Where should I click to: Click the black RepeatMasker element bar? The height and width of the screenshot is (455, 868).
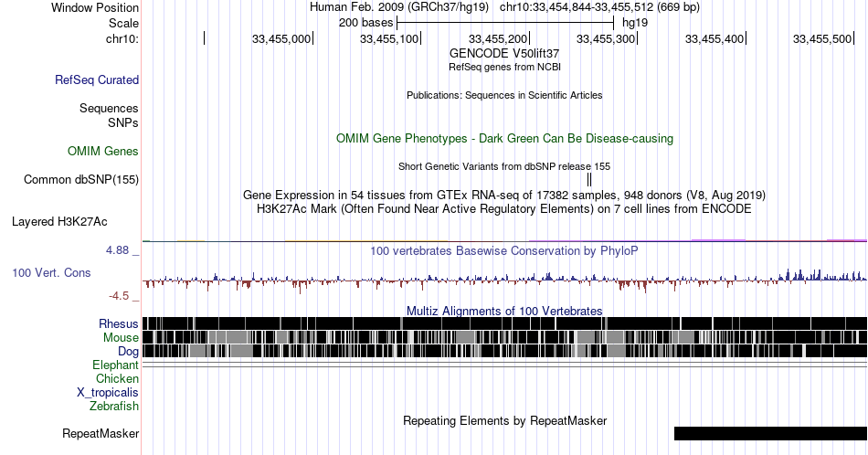[770, 433]
